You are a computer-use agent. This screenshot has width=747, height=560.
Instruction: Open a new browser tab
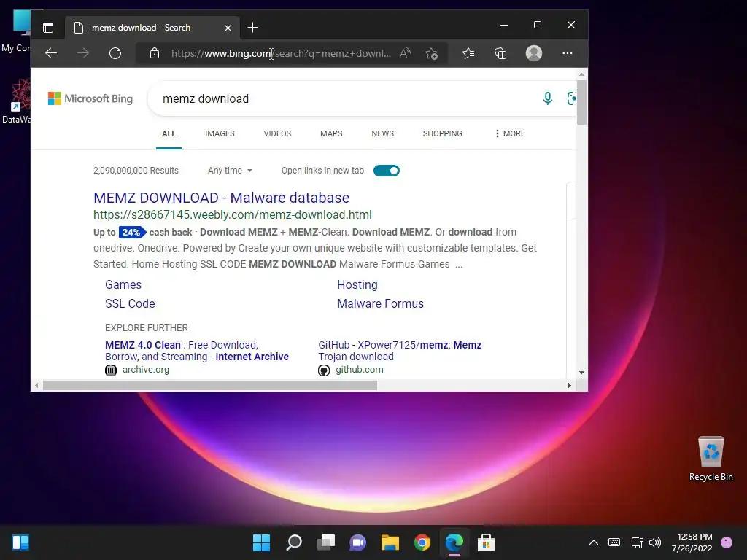click(x=253, y=28)
